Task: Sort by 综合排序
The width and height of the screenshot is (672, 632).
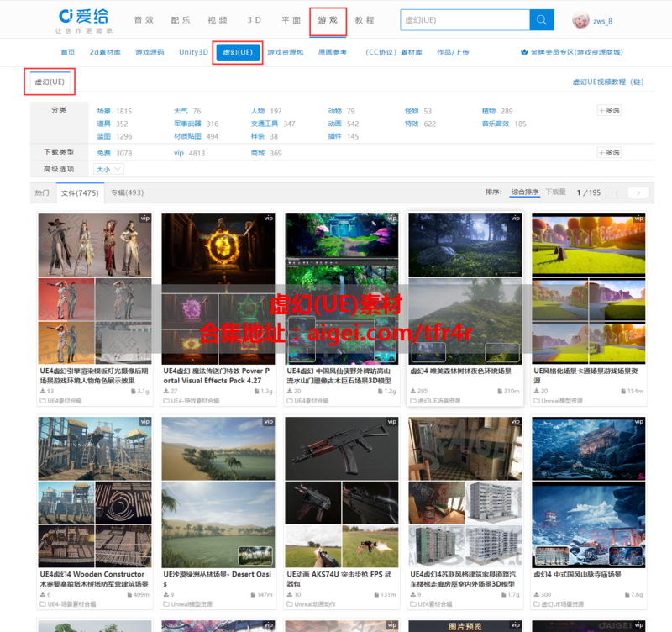Action: coord(525,192)
